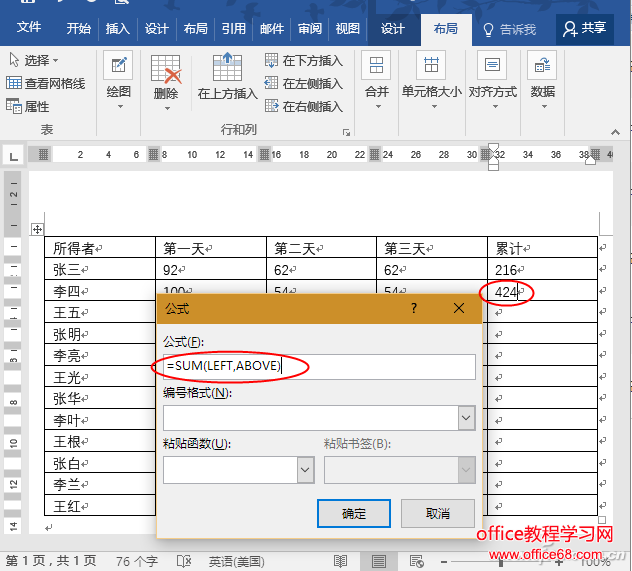
Task: Open the 文件 tab
Action: pos(29,27)
